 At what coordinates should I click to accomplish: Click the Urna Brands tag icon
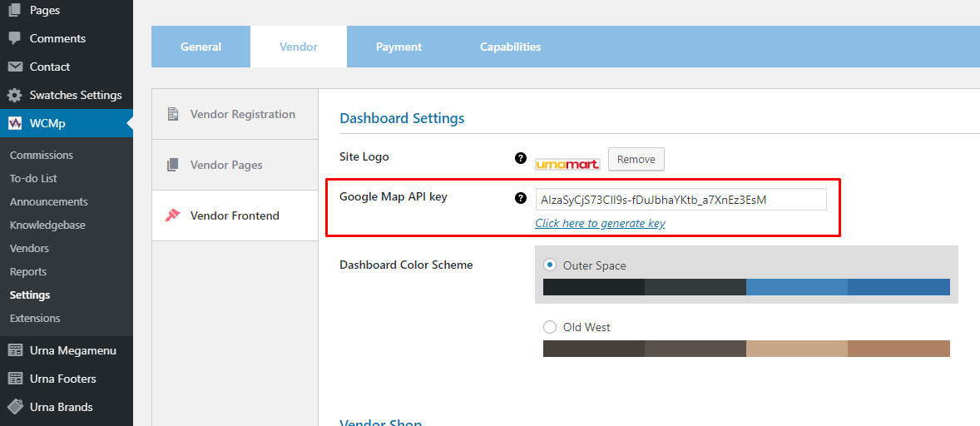15,407
